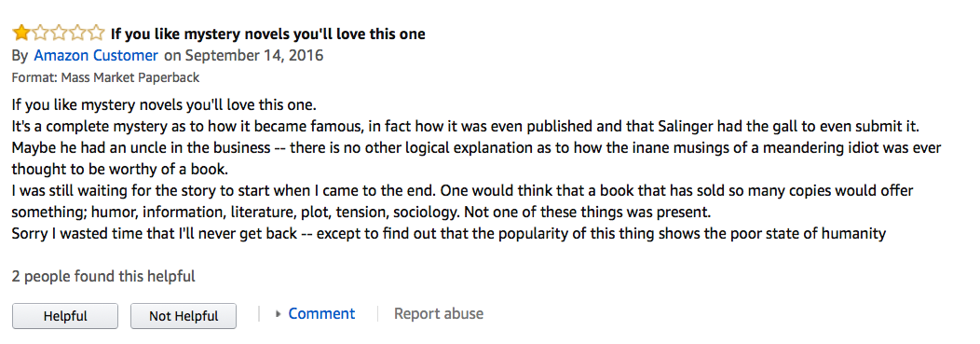Viewport: 980px width, 344px height.
Task: Click the final sentence about wasted time
Action: pyautogui.click(x=449, y=234)
